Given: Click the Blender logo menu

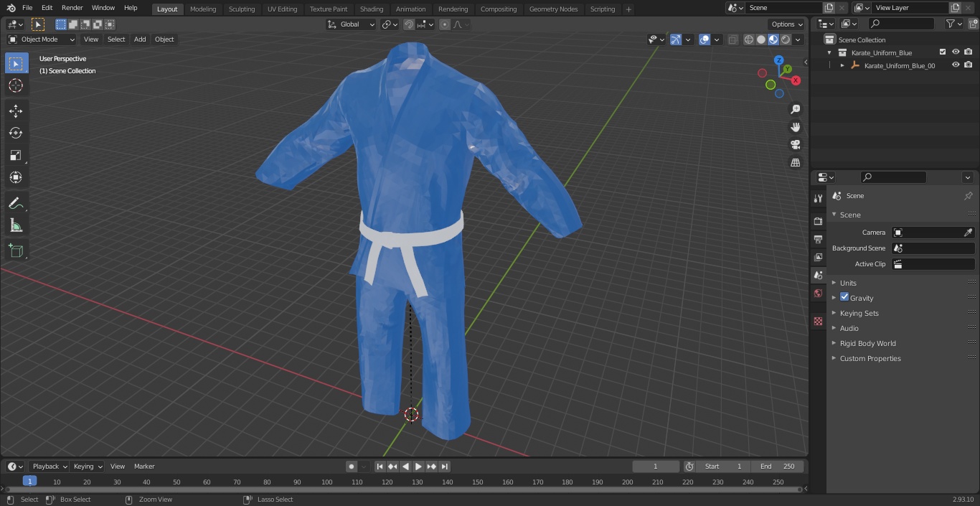Looking at the screenshot, I should tap(11, 8).
